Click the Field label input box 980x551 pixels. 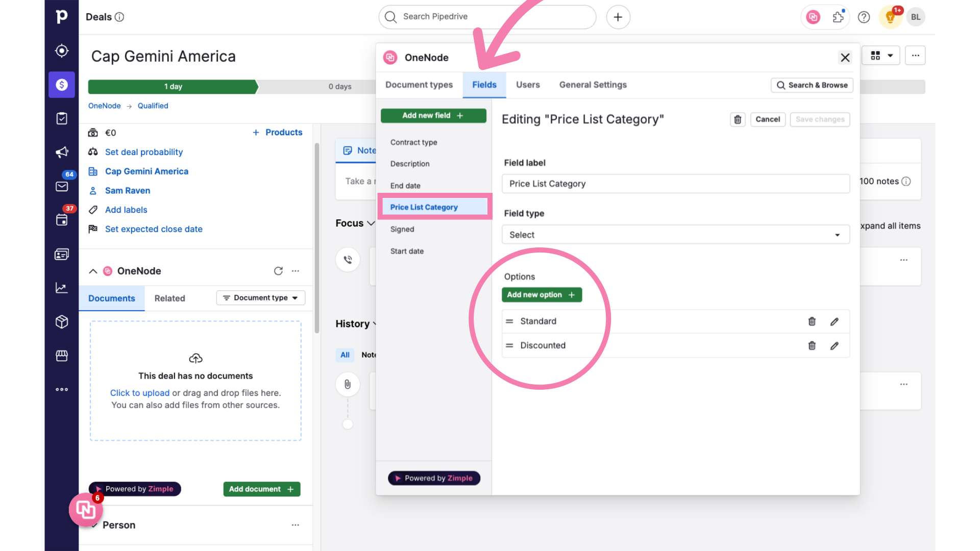[x=676, y=184]
